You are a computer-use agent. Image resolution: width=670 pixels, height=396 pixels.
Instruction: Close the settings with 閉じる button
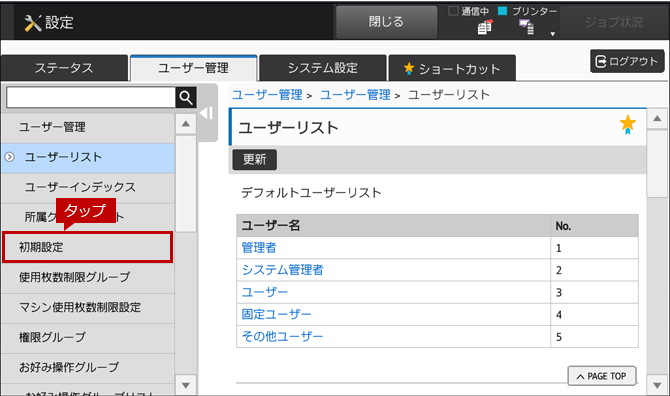[x=386, y=22]
